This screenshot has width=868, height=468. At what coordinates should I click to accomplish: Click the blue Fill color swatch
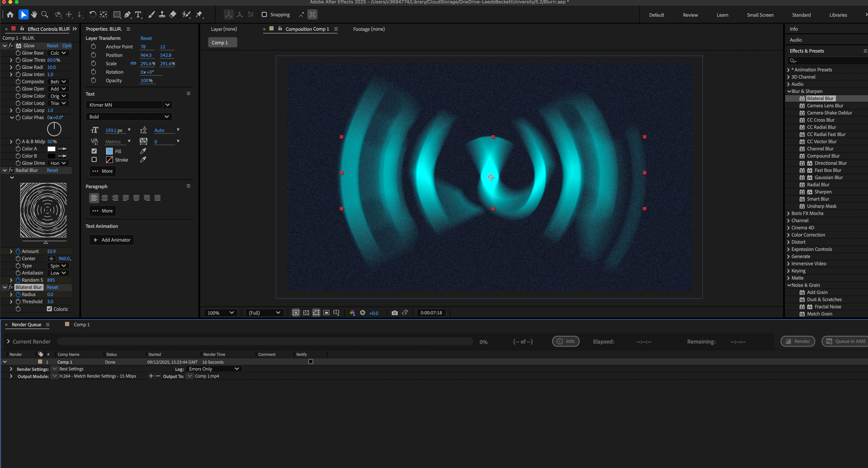pyautogui.click(x=109, y=152)
